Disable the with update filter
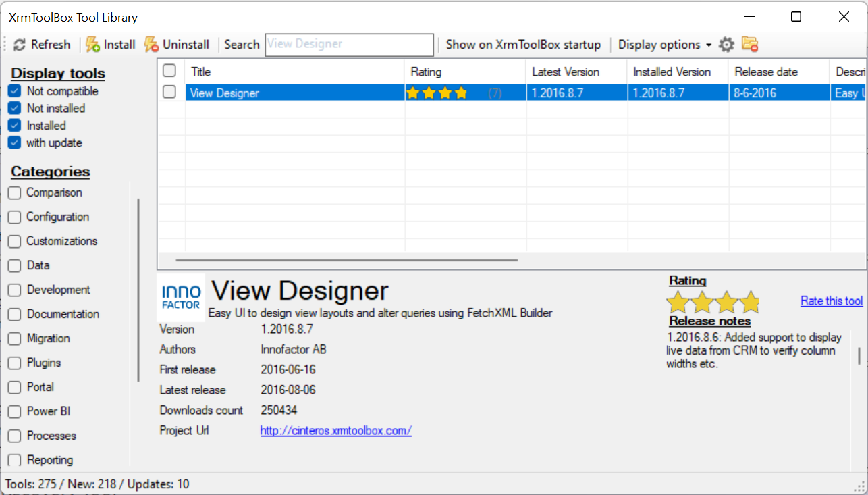 coord(15,142)
